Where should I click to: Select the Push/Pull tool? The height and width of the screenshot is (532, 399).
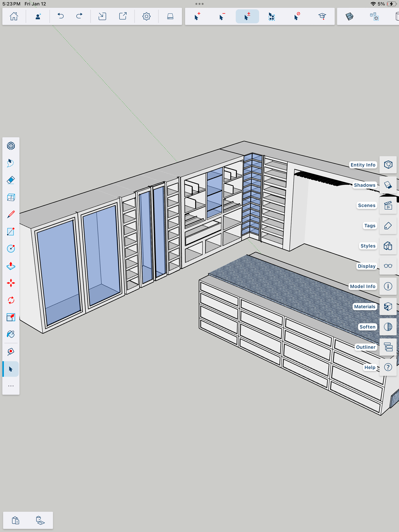tap(11, 266)
